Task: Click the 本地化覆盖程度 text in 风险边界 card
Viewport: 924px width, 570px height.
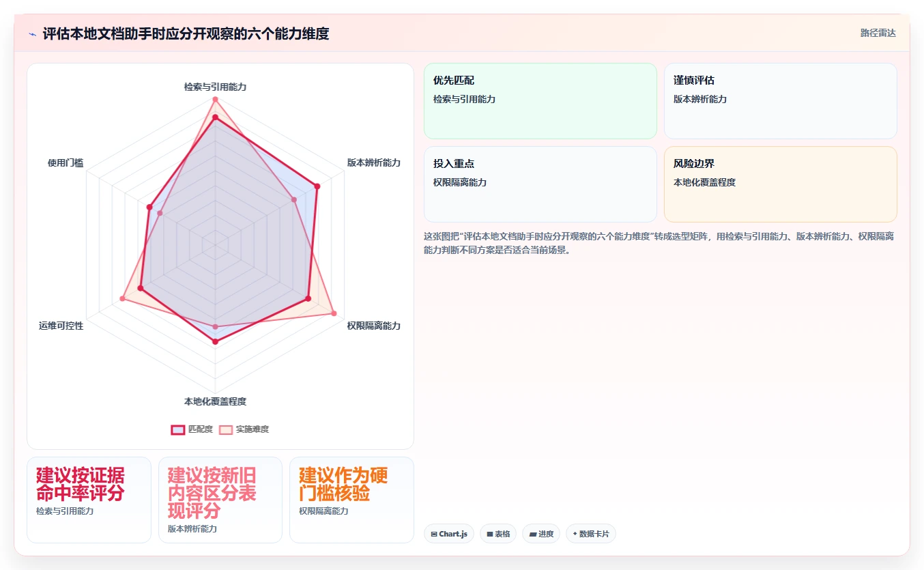Action: [704, 182]
